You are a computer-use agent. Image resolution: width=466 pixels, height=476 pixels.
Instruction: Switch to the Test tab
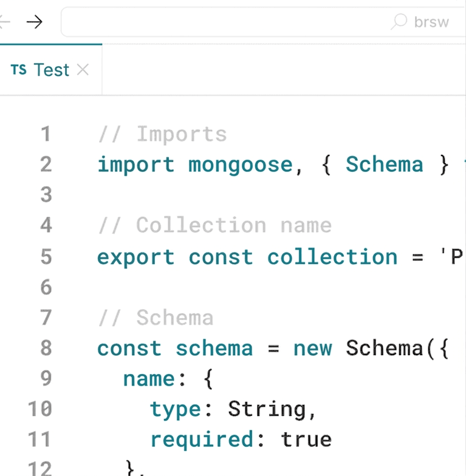click(52, 70)
